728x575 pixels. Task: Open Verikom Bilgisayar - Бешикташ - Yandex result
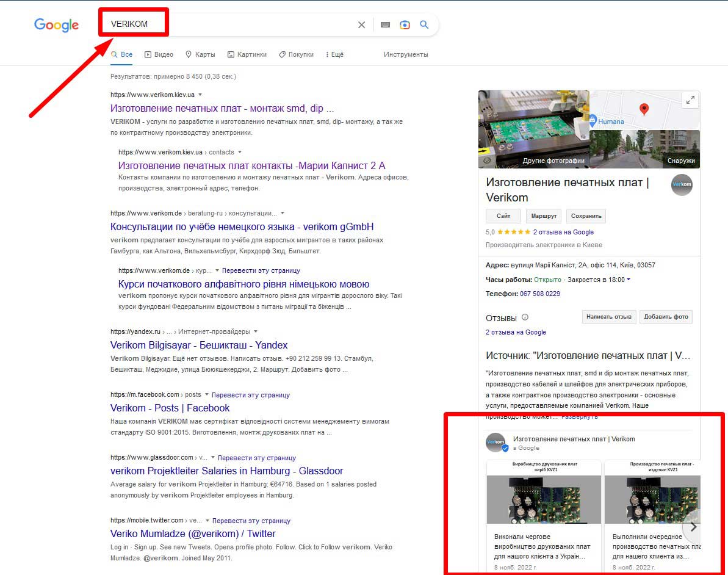coord(199,345)
